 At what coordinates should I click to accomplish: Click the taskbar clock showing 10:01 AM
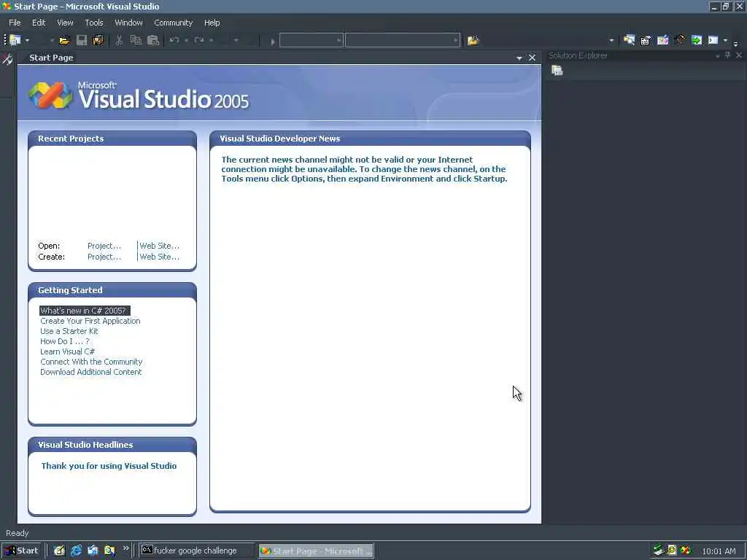click(719, 551)
